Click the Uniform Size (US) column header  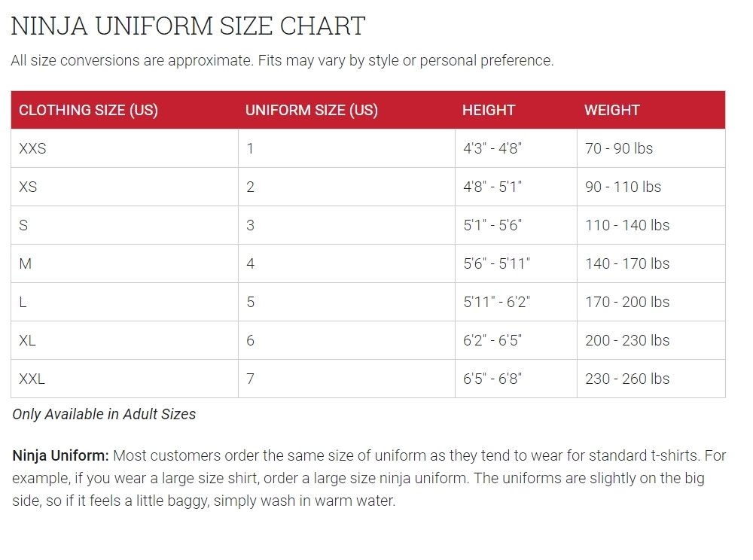coord(311,110)
